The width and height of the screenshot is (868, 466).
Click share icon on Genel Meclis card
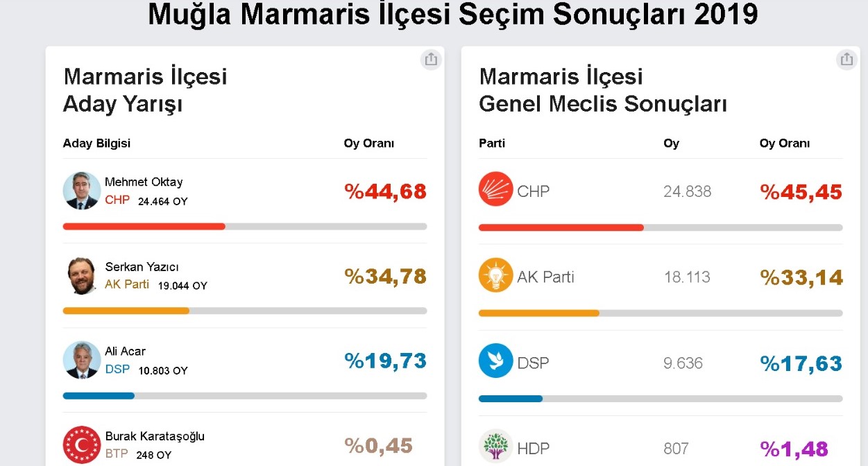(x=846, y=60)
